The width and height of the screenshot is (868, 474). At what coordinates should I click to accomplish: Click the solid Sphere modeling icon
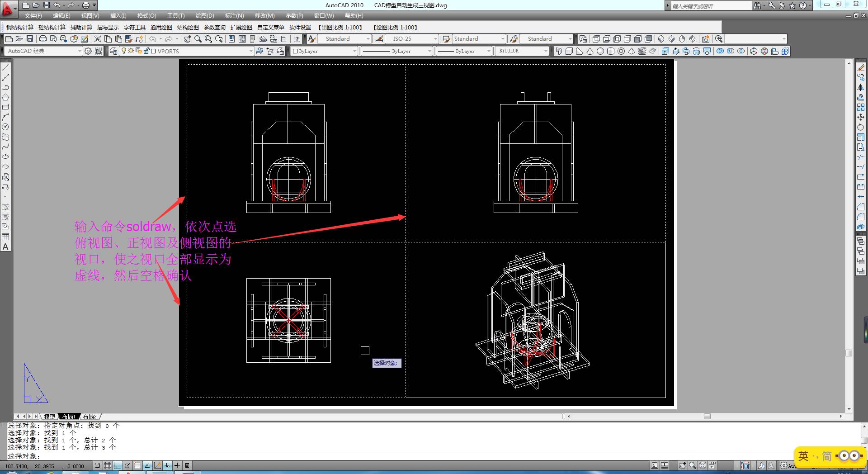click(x=600, y=51)
